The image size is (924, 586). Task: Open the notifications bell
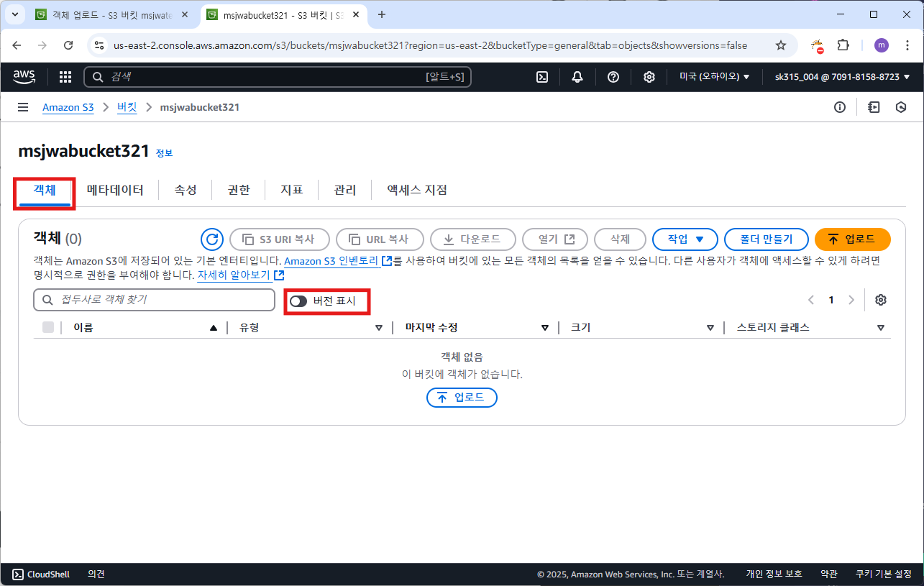point(577,77)
